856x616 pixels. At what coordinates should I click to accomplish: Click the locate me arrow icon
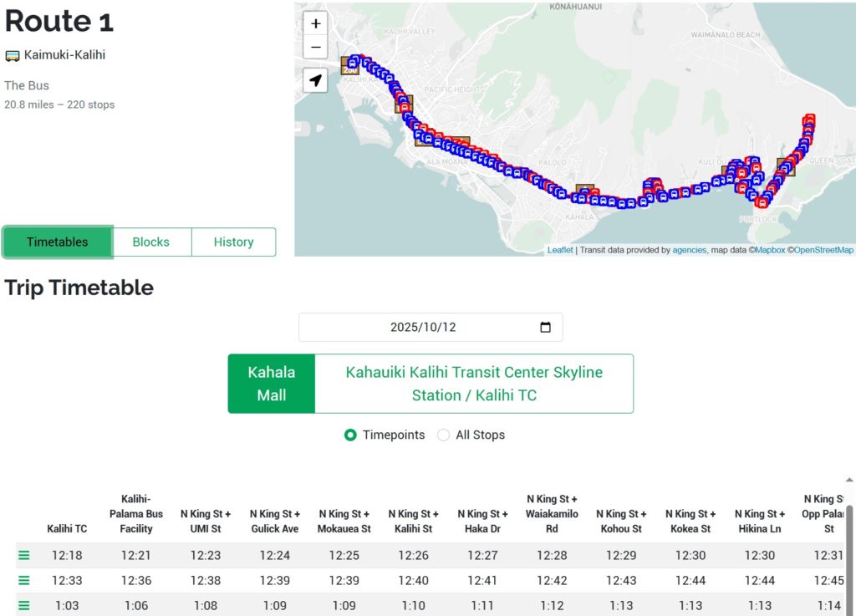[x=315, y=80]
